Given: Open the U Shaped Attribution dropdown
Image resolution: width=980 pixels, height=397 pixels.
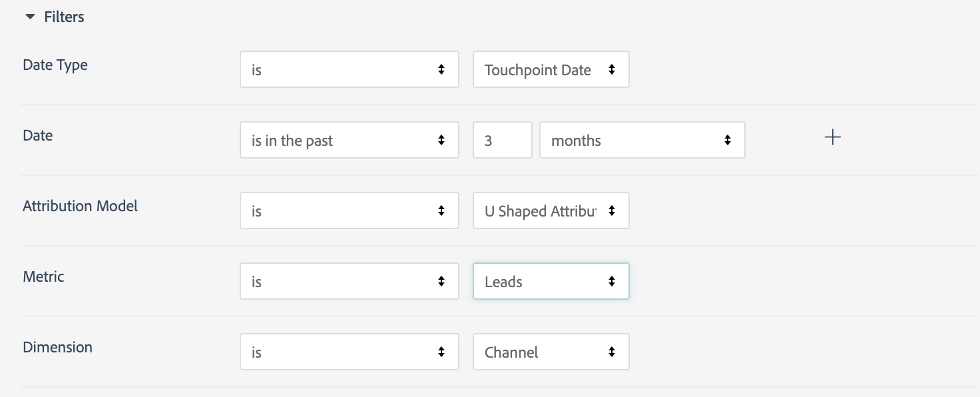Looking at the screenshot, I should coord(550,210).
